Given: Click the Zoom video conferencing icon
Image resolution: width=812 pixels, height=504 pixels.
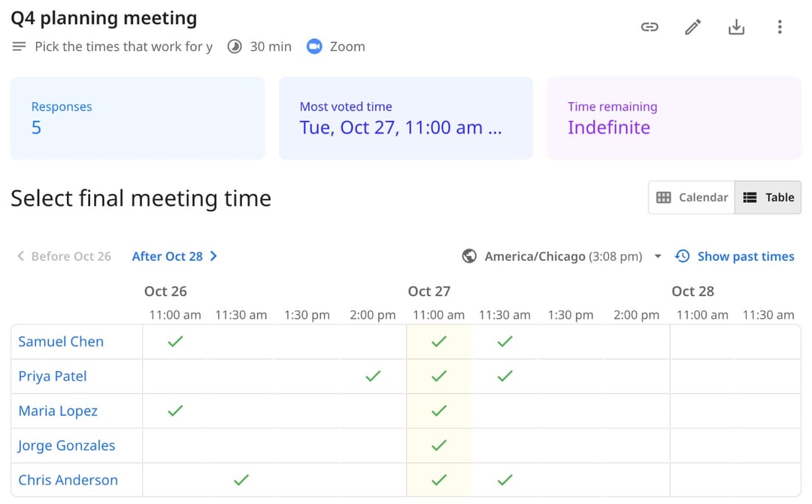Looking at the screenshot, I should pos(314,47).
